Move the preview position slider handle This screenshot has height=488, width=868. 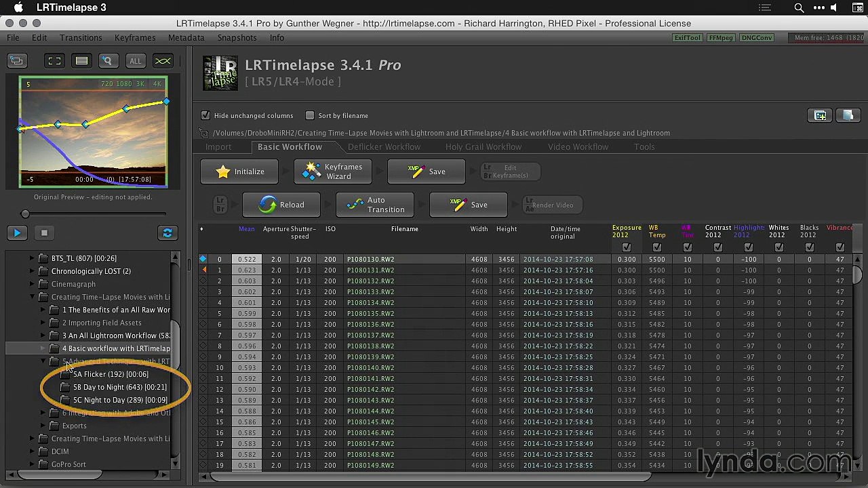[25, 214]
